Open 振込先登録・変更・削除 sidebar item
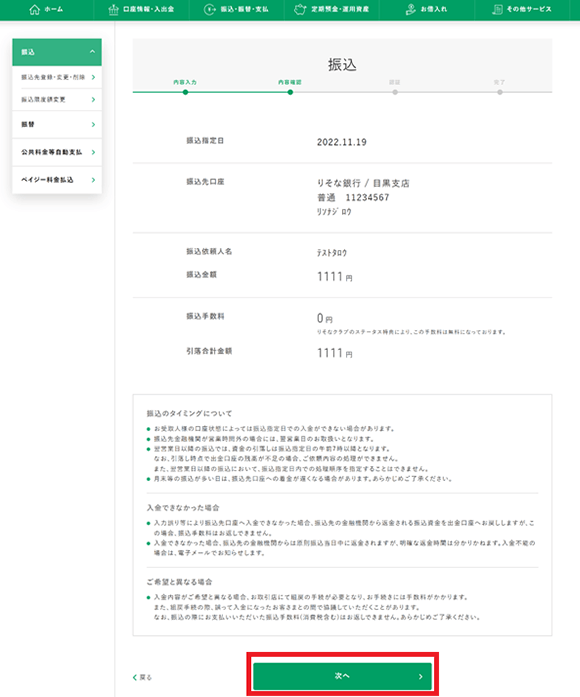This screenshot has width=580, height=697. click(57, 77)
